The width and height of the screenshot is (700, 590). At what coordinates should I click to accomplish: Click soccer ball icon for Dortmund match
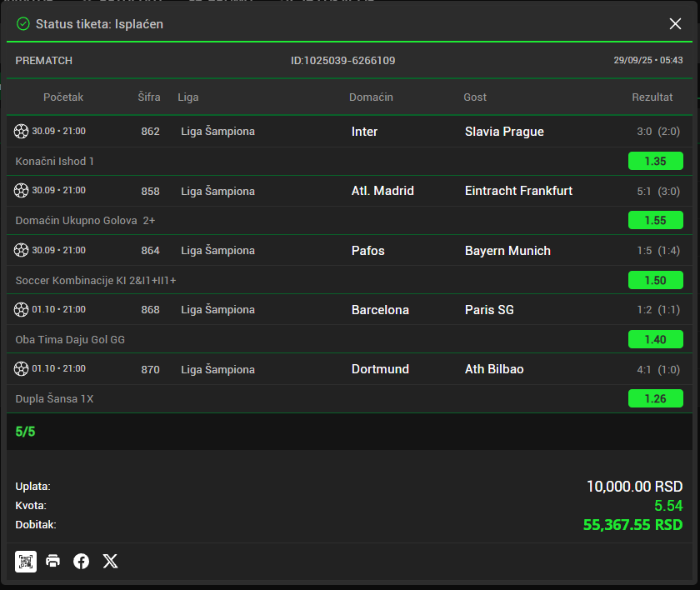point(22,368)
